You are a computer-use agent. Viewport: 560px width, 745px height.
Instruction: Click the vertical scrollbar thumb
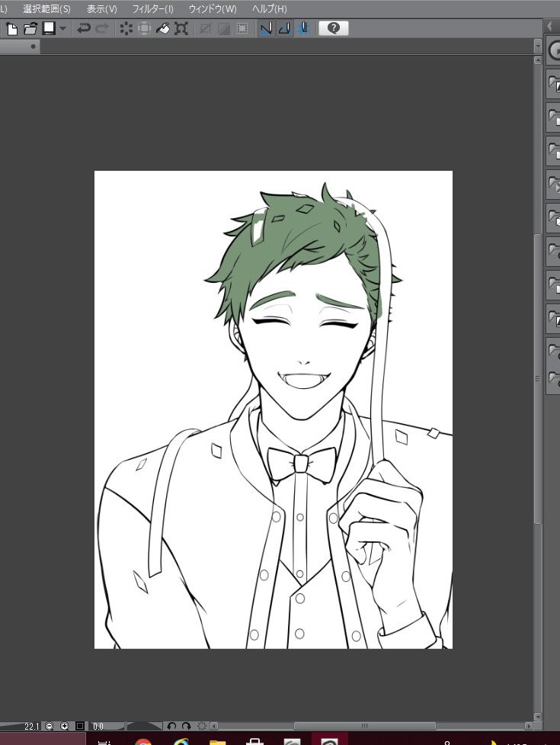(x=538, y=379)
